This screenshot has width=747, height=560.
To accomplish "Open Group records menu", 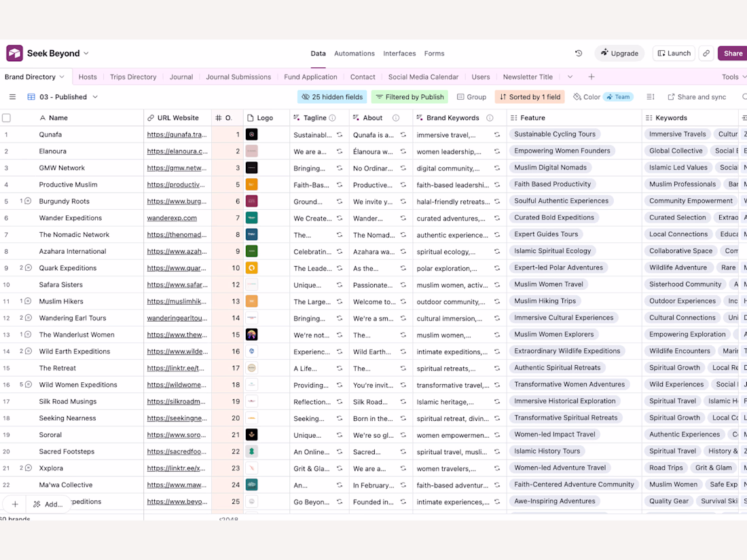I will click(x=472, y=96).
